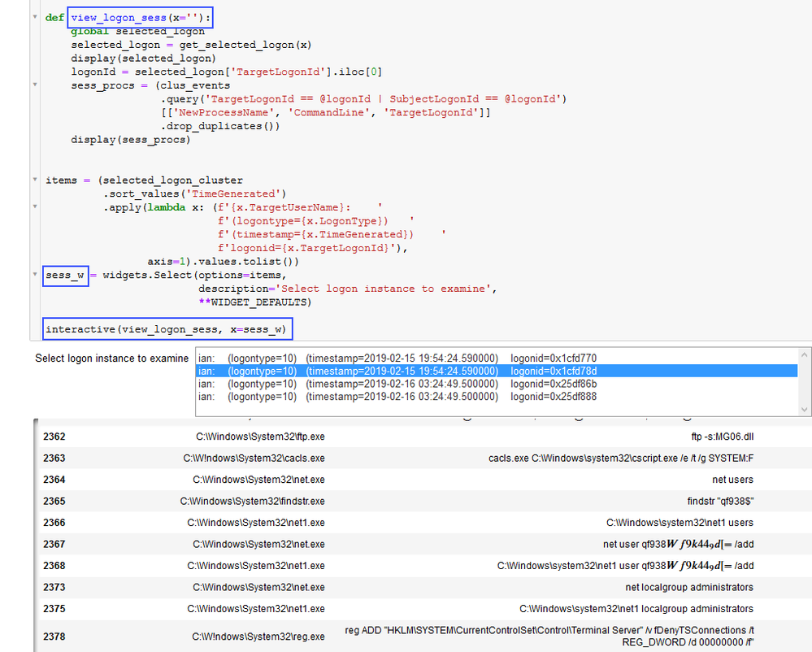Click row index 2364 in output table
Screen dimensions: 812x652
[x=54, y=480]
